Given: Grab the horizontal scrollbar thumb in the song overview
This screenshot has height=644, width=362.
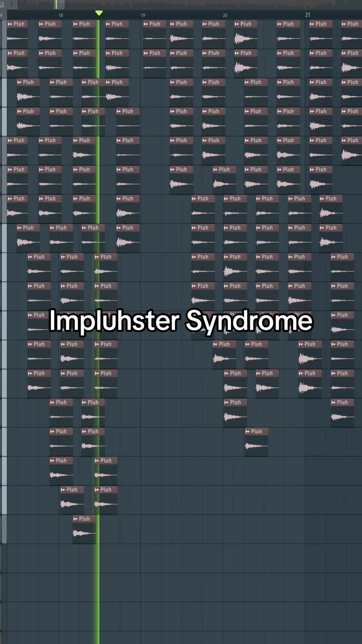Looking at the screenshot, I should coord(60,4).
